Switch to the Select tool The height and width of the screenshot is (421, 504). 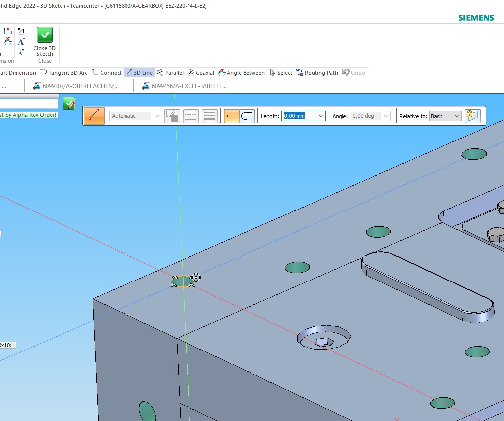click(x=281, y=73)
